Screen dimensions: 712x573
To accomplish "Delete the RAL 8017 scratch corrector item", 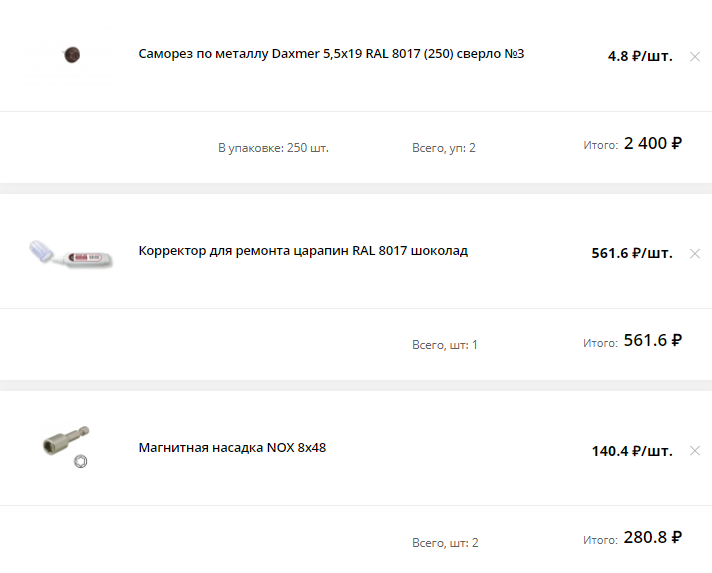I will tap(695, 253).
